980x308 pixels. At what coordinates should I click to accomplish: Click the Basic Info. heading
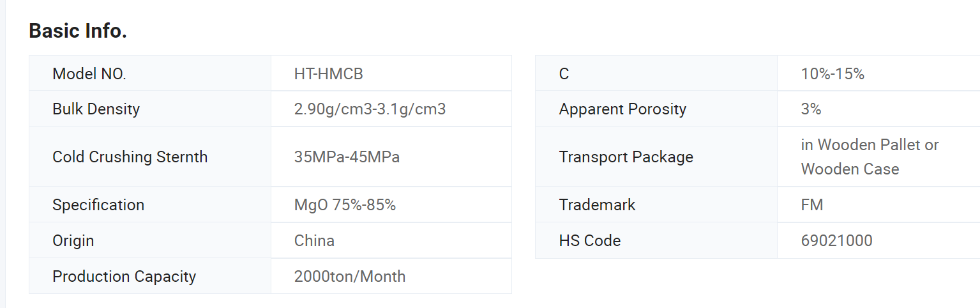(78, 31)
